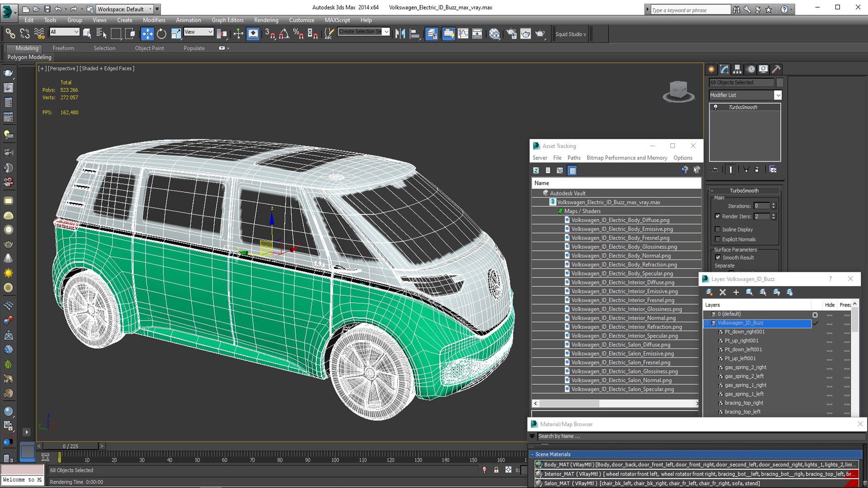Toggle the Percent Snap icon
The height and width of the screenshot is (488, 868).
(x=298, y=33)
